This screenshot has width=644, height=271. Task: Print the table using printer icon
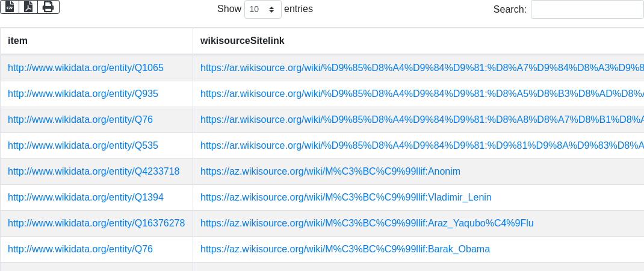pos(48,7)
